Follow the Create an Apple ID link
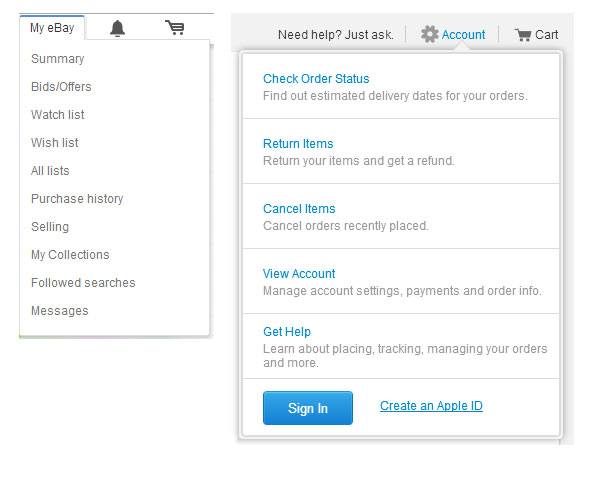Image resolution: width=590 pixels, height=490 pixels. coord(431,406)
